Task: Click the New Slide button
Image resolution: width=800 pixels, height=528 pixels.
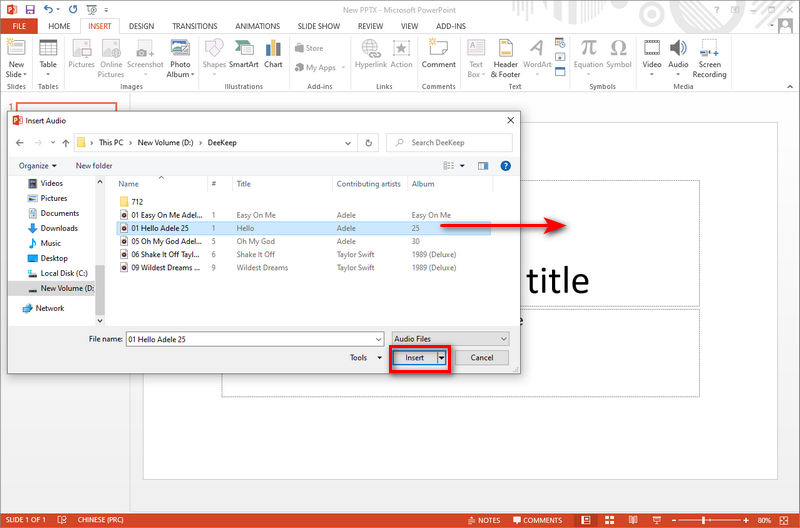Action: (x=16, y=58)
